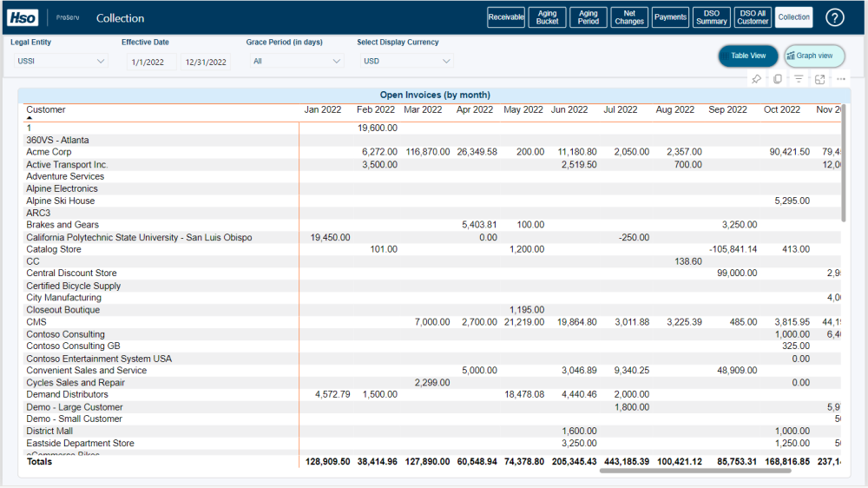Click the sort arrow under the Customer header
868x488 pixels.
coord(30,118)
